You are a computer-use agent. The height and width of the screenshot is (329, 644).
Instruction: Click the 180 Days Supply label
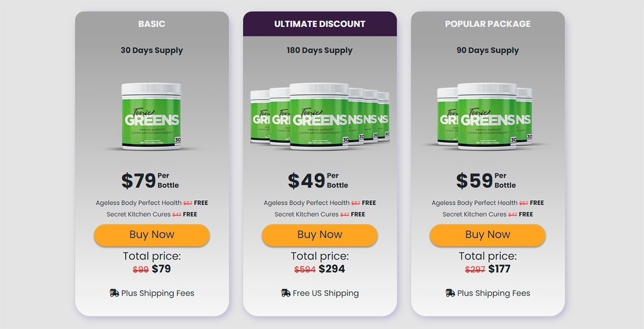coord(319,50)
